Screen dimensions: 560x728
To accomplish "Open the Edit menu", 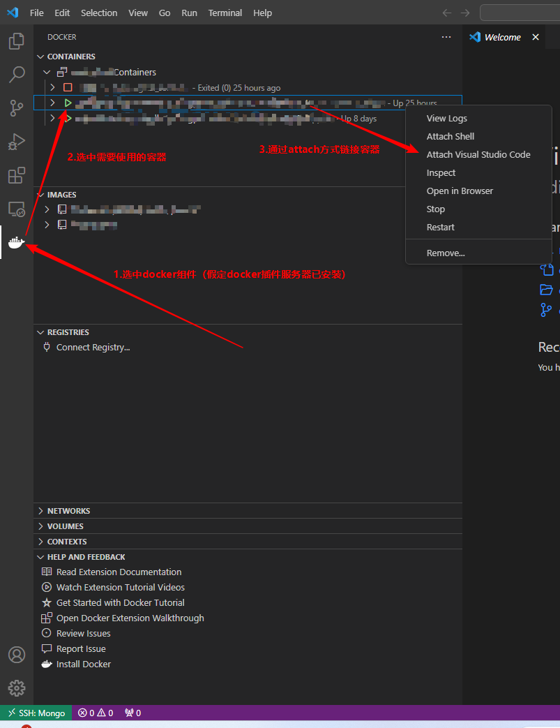I will click(62, 13).
